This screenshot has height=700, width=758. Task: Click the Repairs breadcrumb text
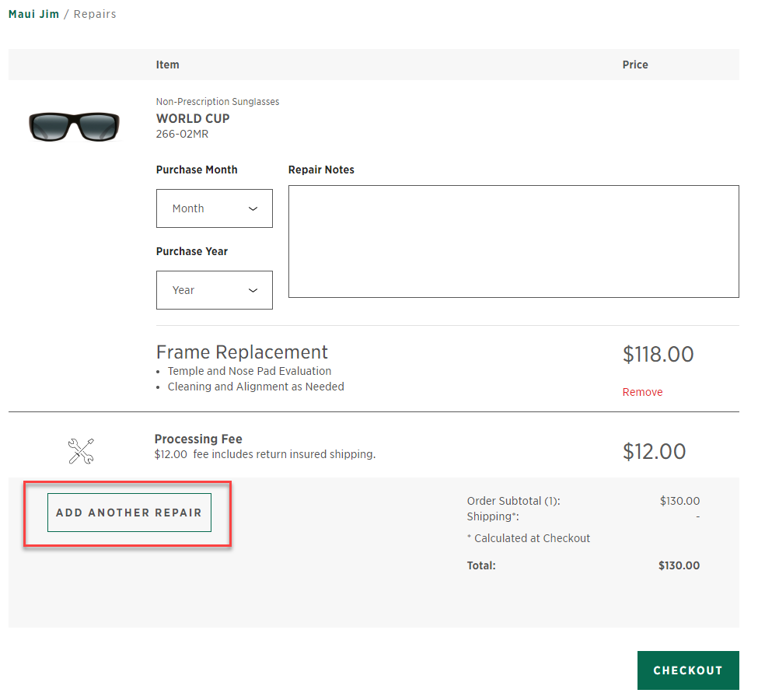(x=95, y=14)
